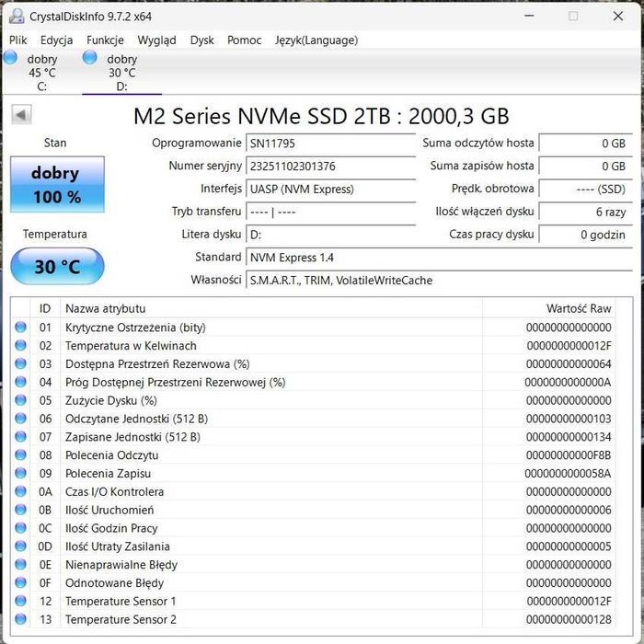This screenshot has width=644, height=644.
Task: Click the Prędk. obrotowa value ---- (SSD)
Action: pyautogui.click(x=585, y=190)
